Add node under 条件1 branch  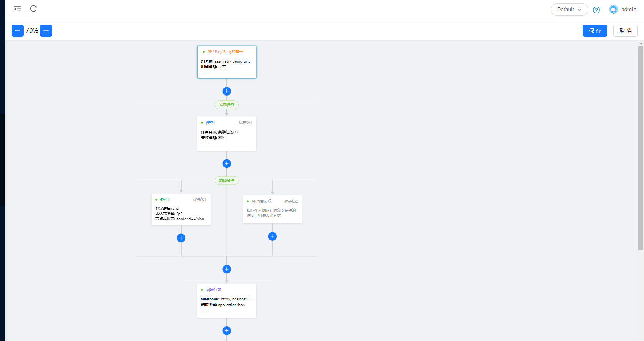pos(181,238)
